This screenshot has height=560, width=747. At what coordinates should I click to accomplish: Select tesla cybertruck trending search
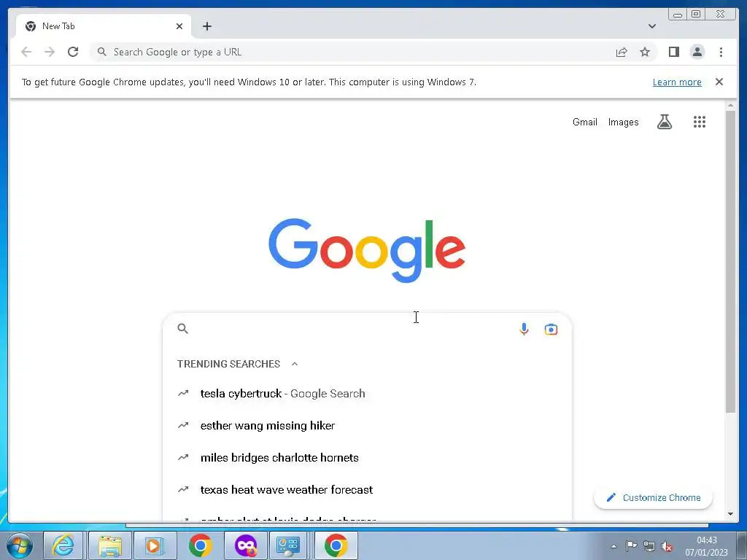pos(367,394)
